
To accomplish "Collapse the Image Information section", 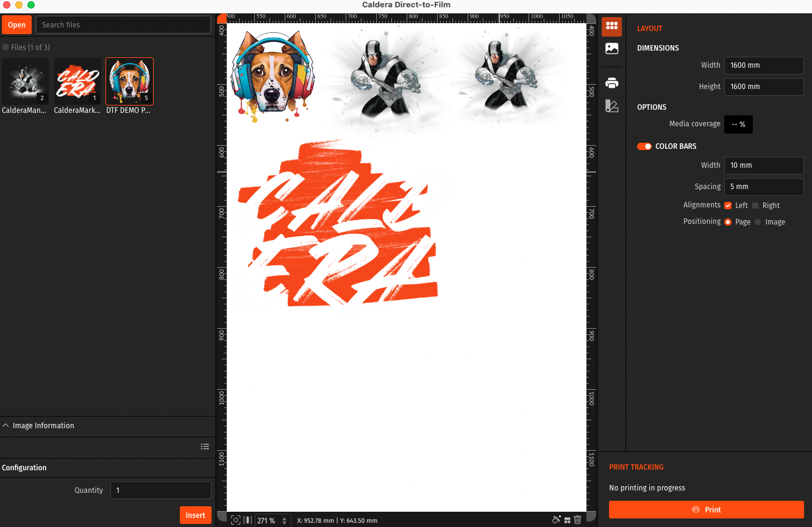I will (6, 426).
